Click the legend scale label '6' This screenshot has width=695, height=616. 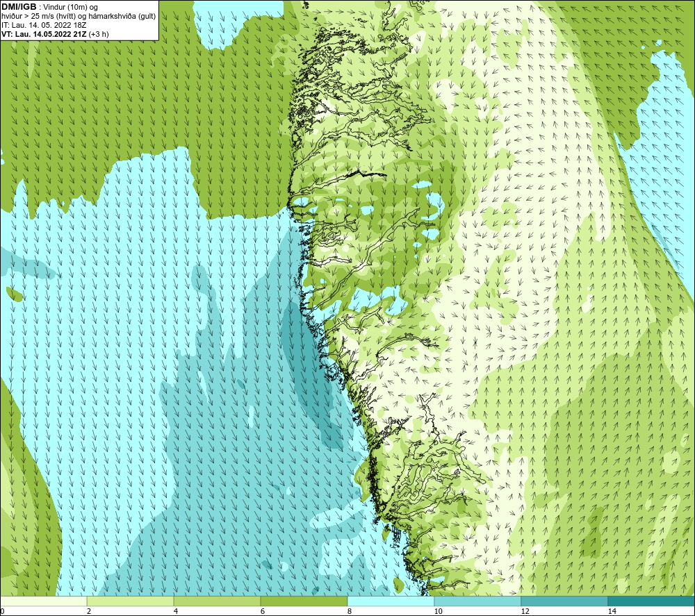263,612
